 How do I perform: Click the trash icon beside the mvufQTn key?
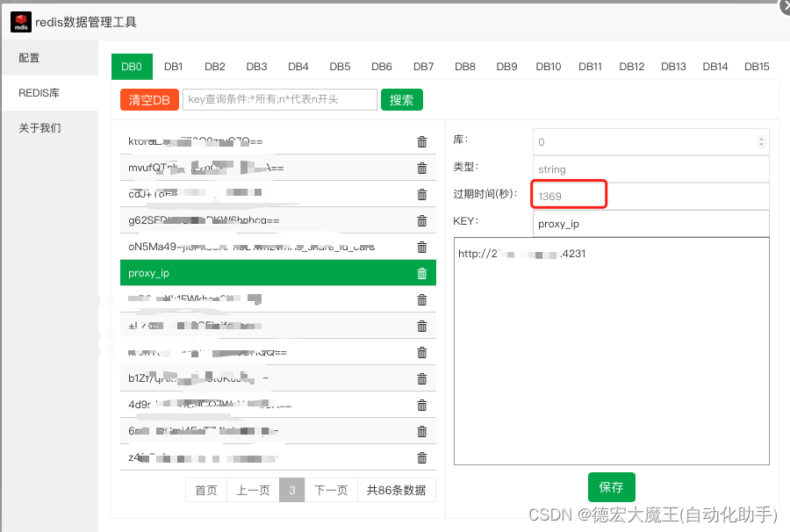point(421,168)
